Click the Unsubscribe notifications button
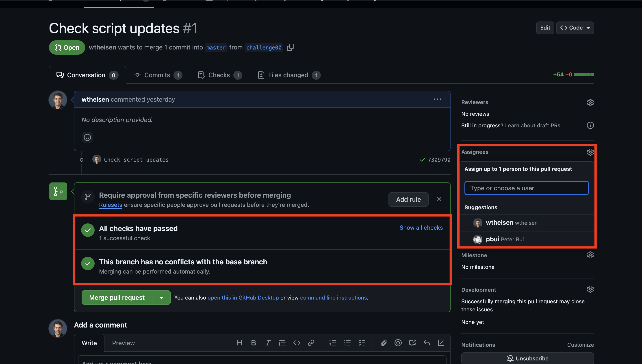Viewport: 642px width, 364px height. 527,358
